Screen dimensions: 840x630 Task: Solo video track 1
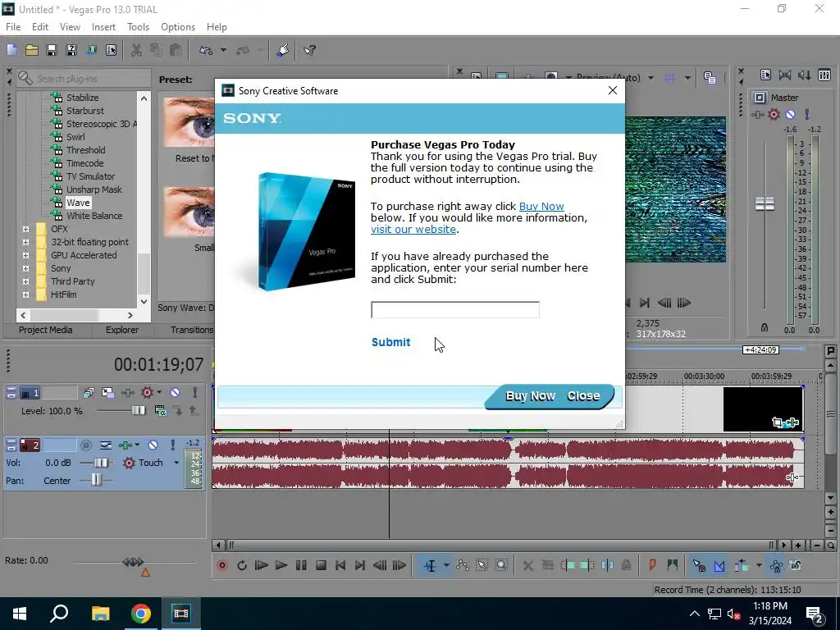[195, 393]
